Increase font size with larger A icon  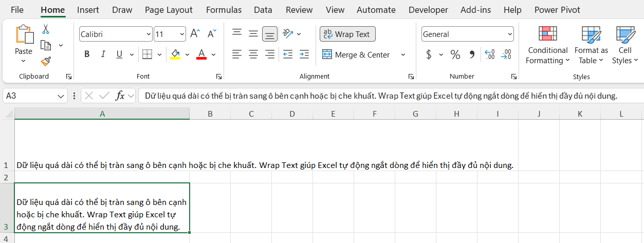pyautogui.click(x=195, y=34)
